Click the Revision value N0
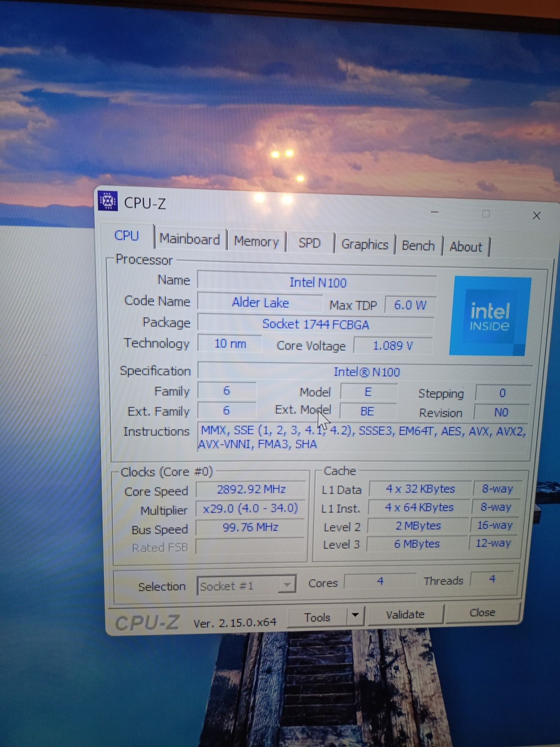Viewport: 560px width, 747px height. click(x=502, y=412)
